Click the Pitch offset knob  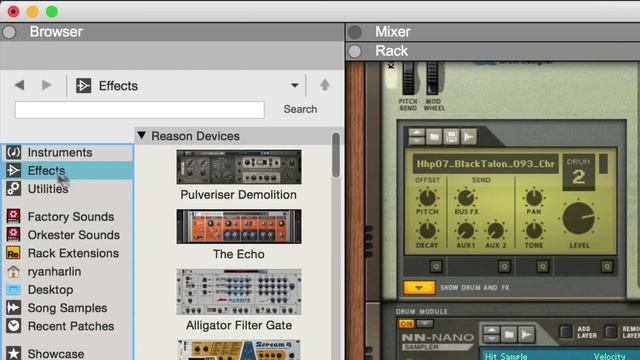[x=427, y=198]
